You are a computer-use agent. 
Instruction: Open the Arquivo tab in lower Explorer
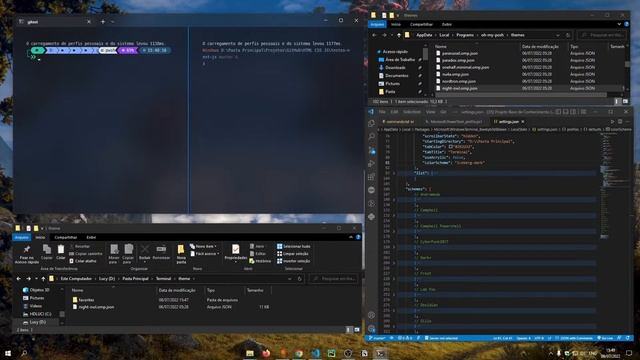pyautogui.click(x=22, y=237)
